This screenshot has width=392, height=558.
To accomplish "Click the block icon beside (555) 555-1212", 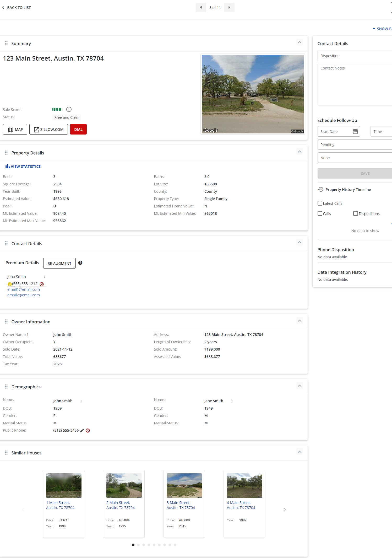I will point(42,284).
